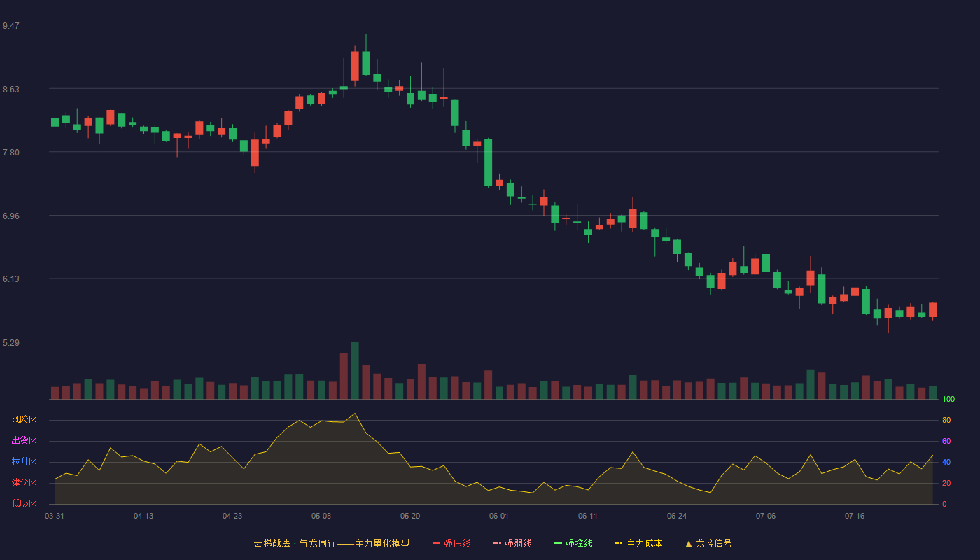Click the 05-20 date label
980x560 pixels.
pos(410,516)
